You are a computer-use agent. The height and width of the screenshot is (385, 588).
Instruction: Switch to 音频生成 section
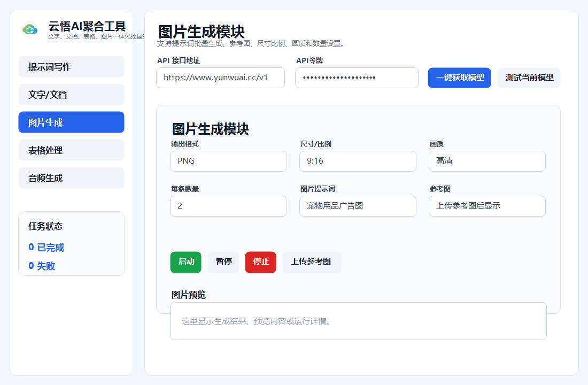point(71,178)
